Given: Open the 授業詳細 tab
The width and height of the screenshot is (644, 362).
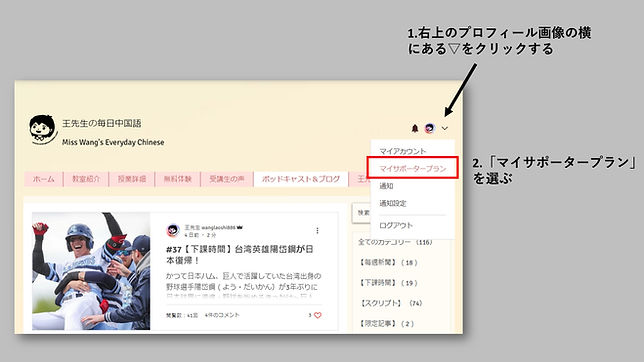Looking at the screenshot, I should [x=132, y=179].
